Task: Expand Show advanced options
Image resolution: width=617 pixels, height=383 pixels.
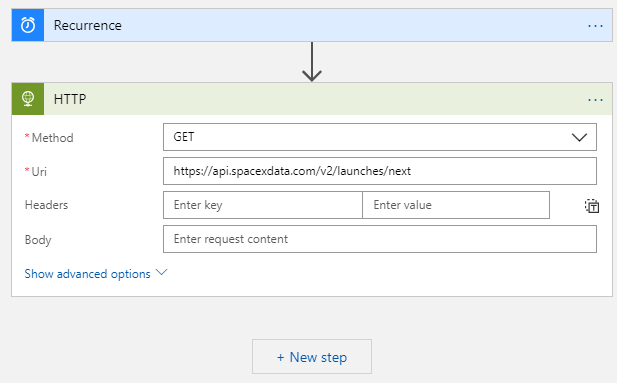Action: point(87,274)
